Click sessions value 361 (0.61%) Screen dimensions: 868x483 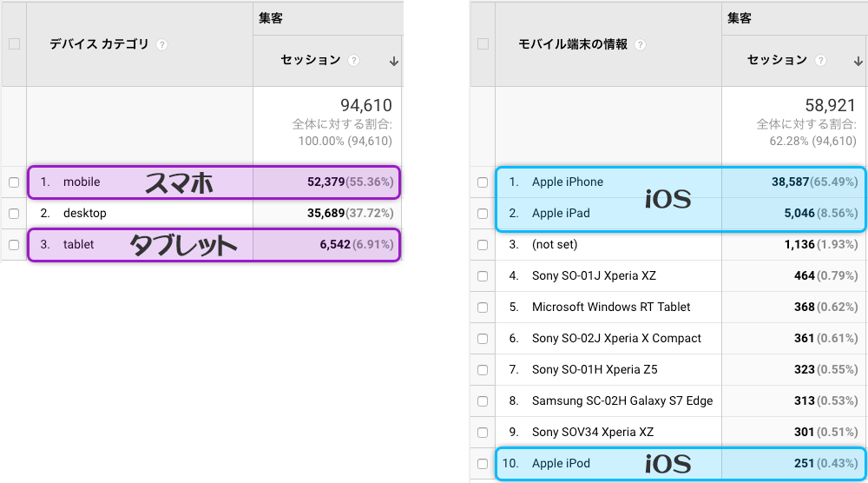click(x=826, y=339)
